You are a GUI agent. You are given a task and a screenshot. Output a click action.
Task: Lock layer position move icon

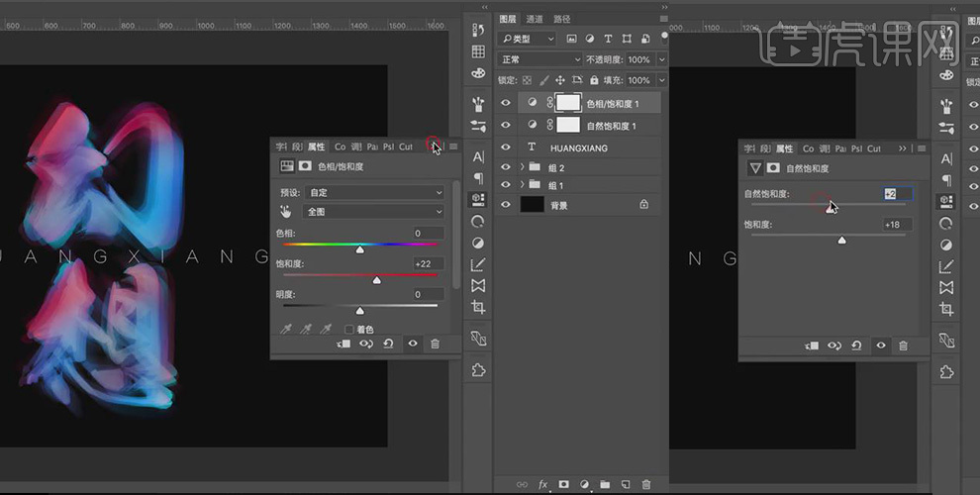point(560,80)
